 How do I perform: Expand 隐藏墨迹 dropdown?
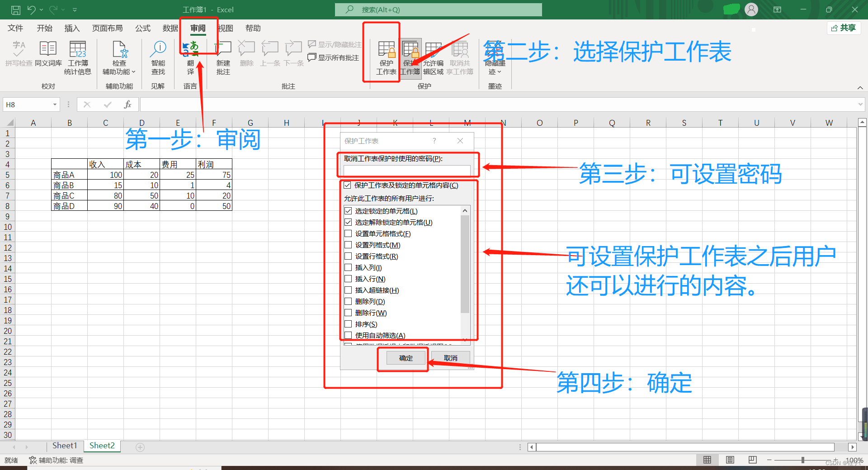(500, 71)
